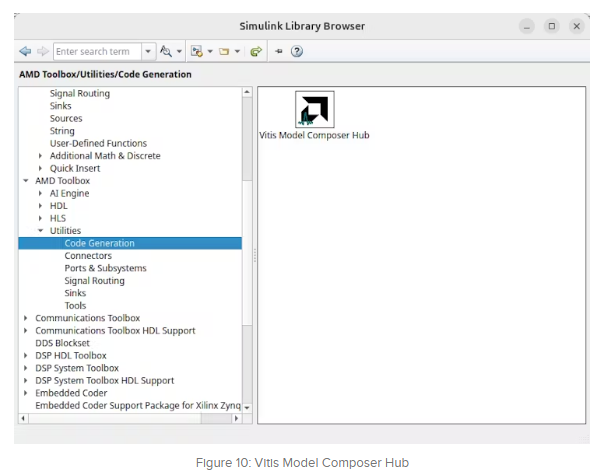Open the search term history dropdown

pyautogui.click(x=148, y=51)
